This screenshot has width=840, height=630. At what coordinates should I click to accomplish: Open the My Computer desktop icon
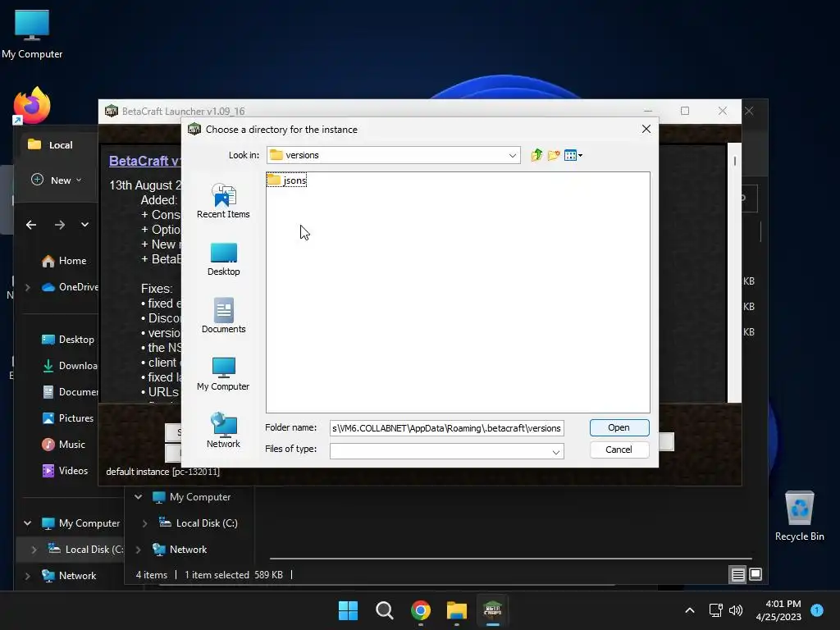32,34
